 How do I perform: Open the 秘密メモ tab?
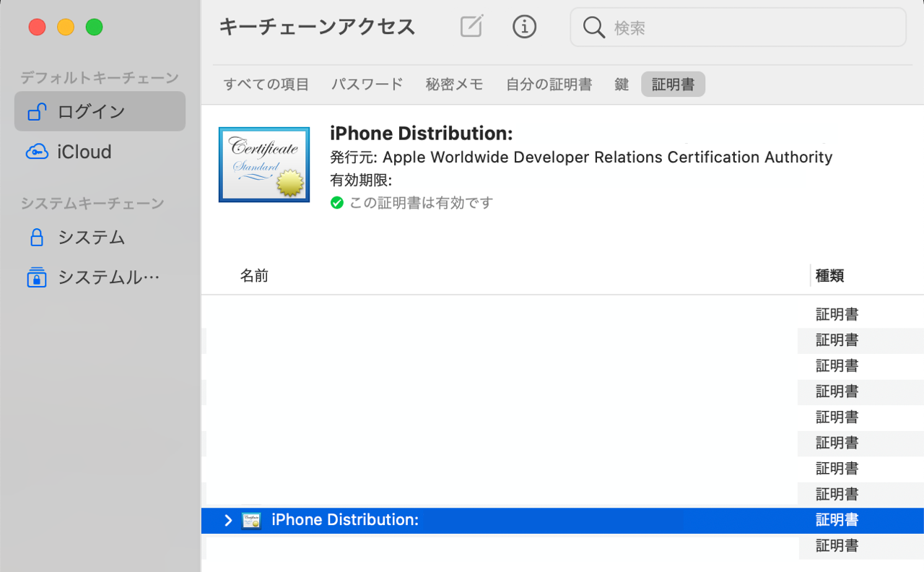[454, 84]
